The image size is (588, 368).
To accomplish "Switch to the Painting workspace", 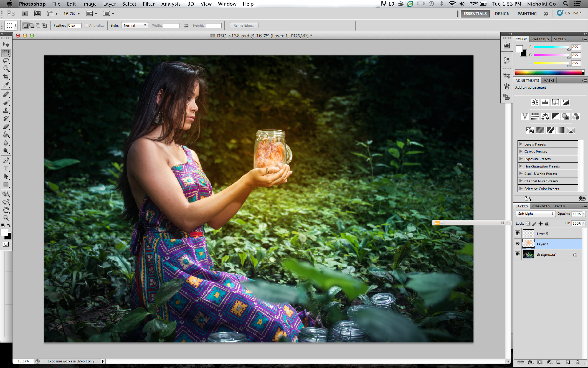I will [527, 14].
